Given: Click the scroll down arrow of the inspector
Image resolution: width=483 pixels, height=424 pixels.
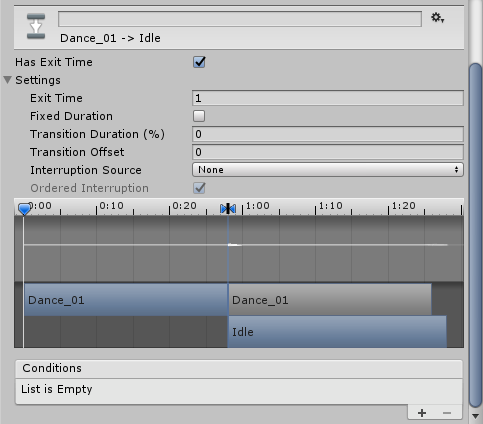Looking at the screenshot, I should click(476, 416).
